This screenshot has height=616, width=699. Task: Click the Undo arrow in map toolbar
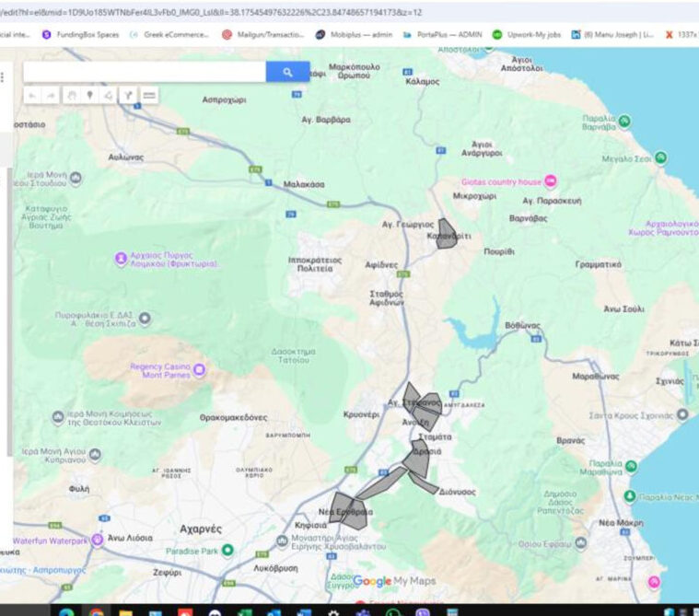tap(32, 95)
